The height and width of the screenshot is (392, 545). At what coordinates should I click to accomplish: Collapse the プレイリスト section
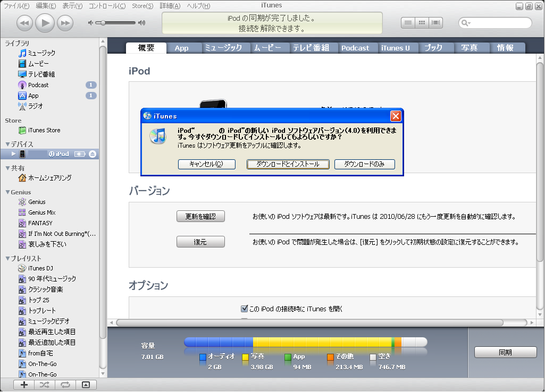(x=7, y=258)
